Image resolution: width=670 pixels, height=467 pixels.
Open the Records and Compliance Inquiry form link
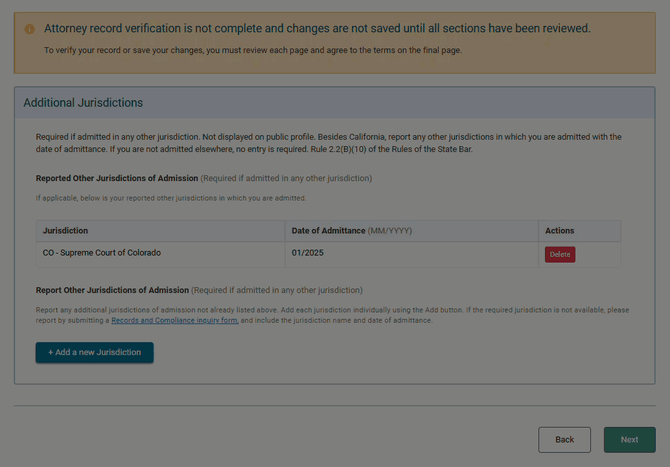tap(174, 320)
